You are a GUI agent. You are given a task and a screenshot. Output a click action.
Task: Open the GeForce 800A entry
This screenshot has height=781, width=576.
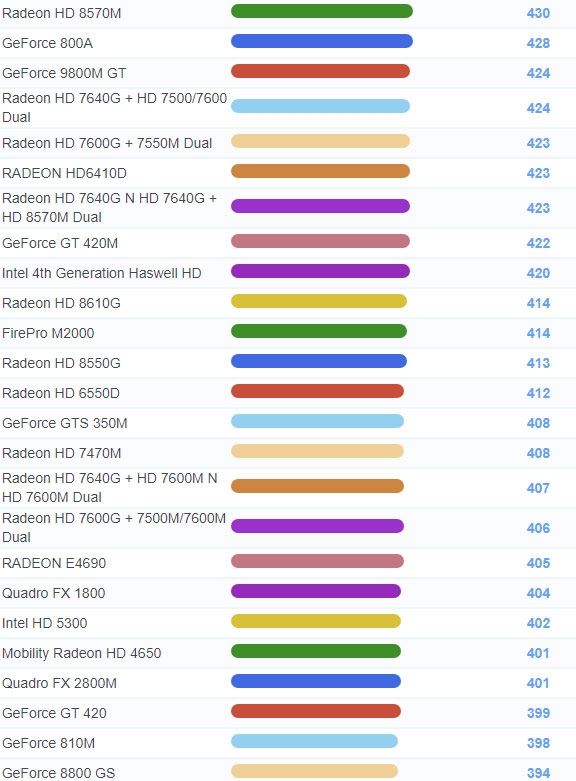coord(47,43)
